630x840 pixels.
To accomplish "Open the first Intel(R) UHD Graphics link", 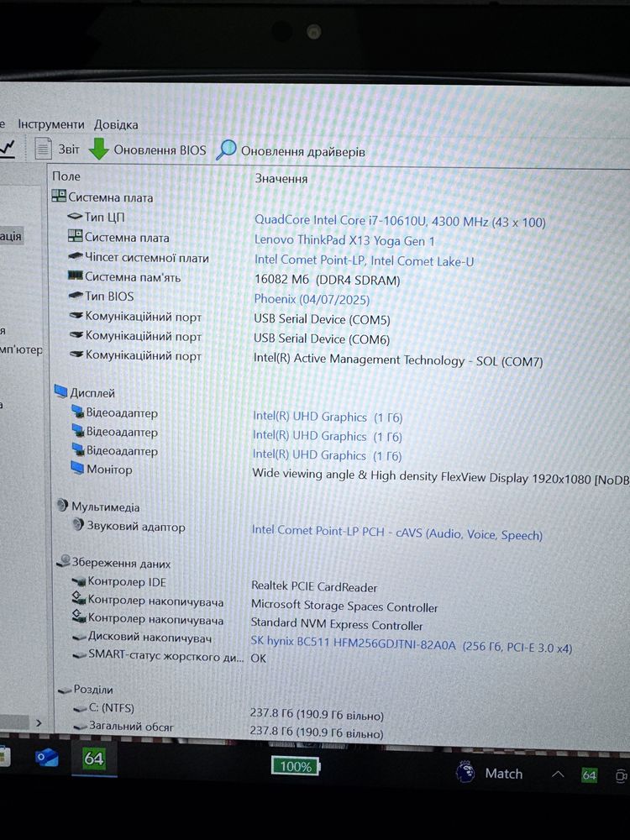I will click(328, 417).
